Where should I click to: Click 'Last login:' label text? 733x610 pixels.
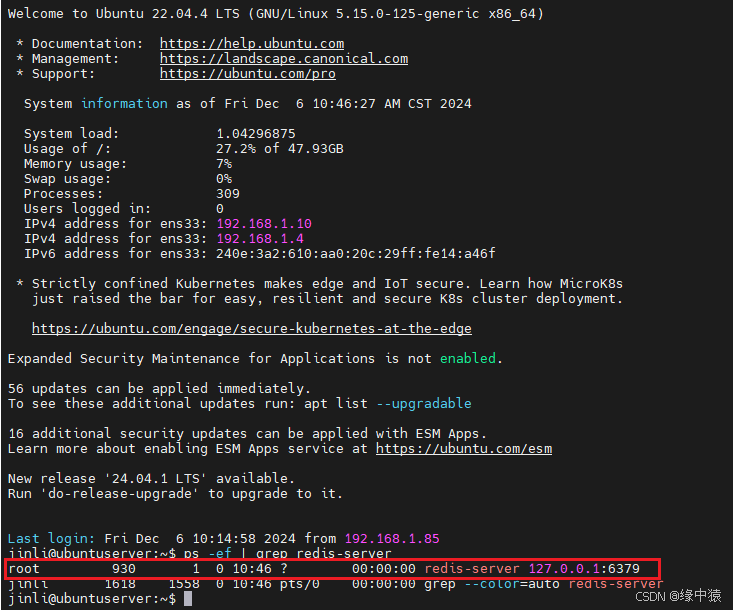51,538
